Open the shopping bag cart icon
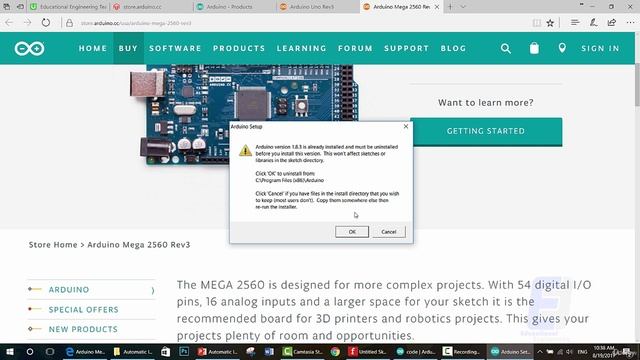 pos(534,48)
